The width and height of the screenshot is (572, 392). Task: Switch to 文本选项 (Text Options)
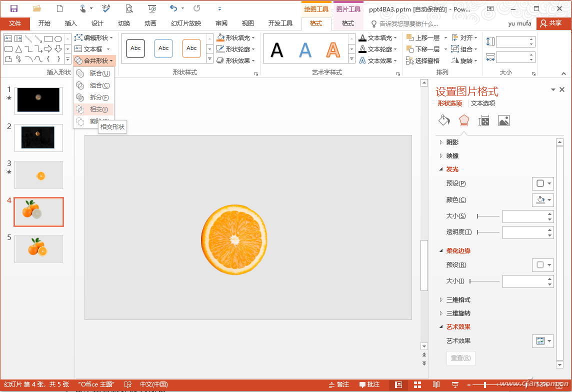483,103
